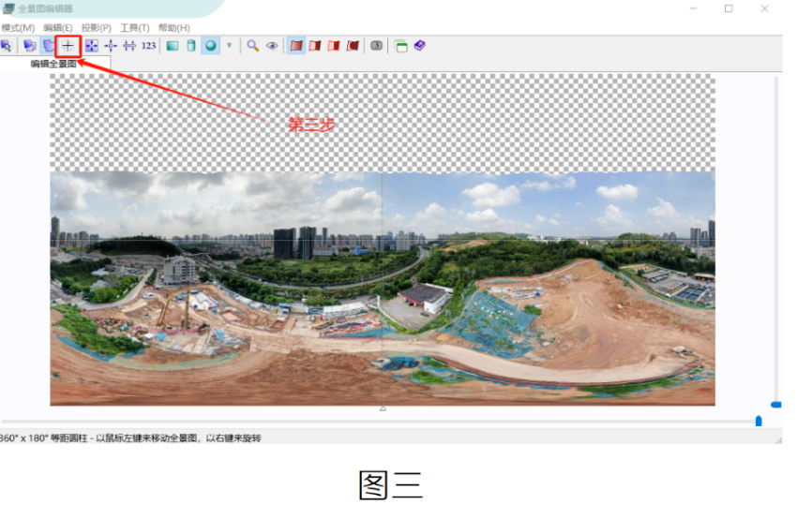Choose rectilinear projection icon

tap(173, 46)
